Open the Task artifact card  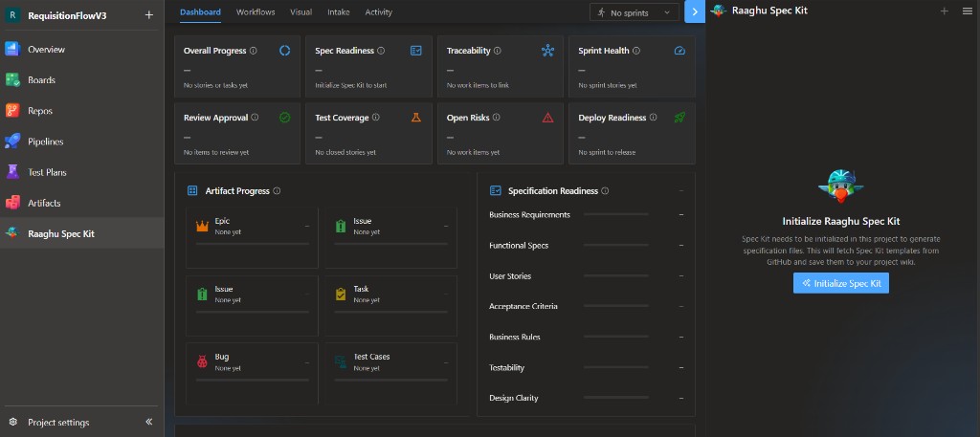pyautogui.click(x=391, y=306)
